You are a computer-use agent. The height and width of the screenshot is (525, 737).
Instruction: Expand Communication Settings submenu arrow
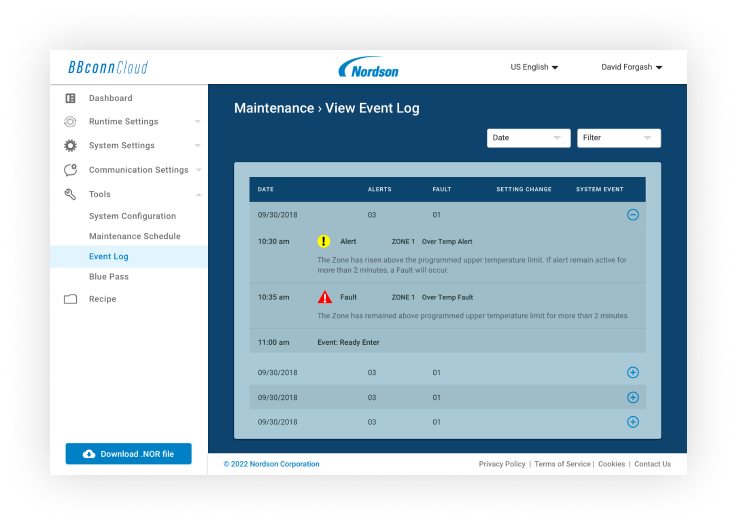click(x=198, y=170)
